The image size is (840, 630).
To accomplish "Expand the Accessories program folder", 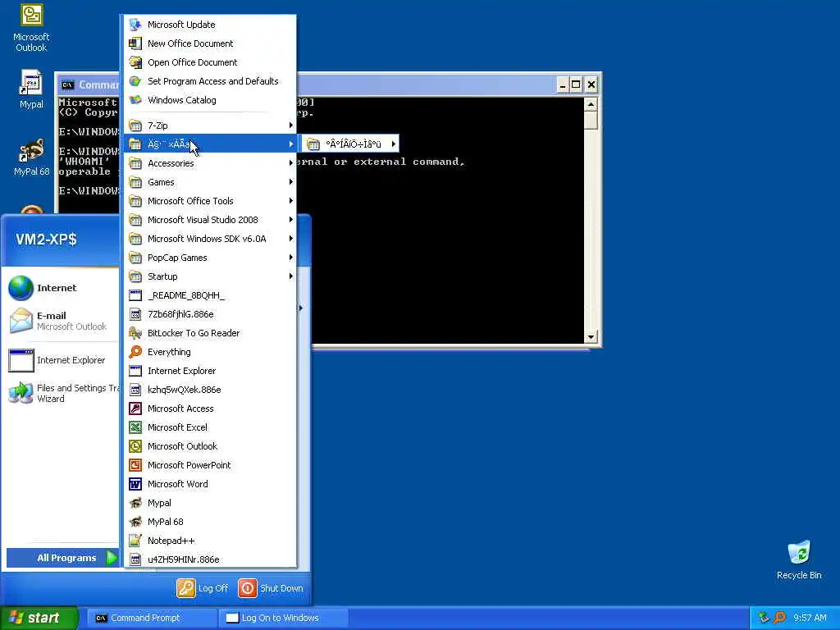I will click(210, 163).
